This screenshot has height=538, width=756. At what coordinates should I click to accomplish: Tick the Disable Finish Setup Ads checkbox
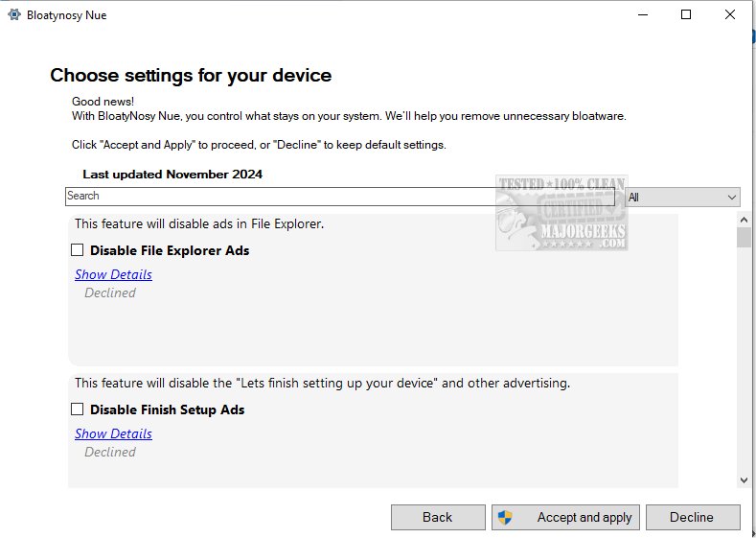pos(78,409)
